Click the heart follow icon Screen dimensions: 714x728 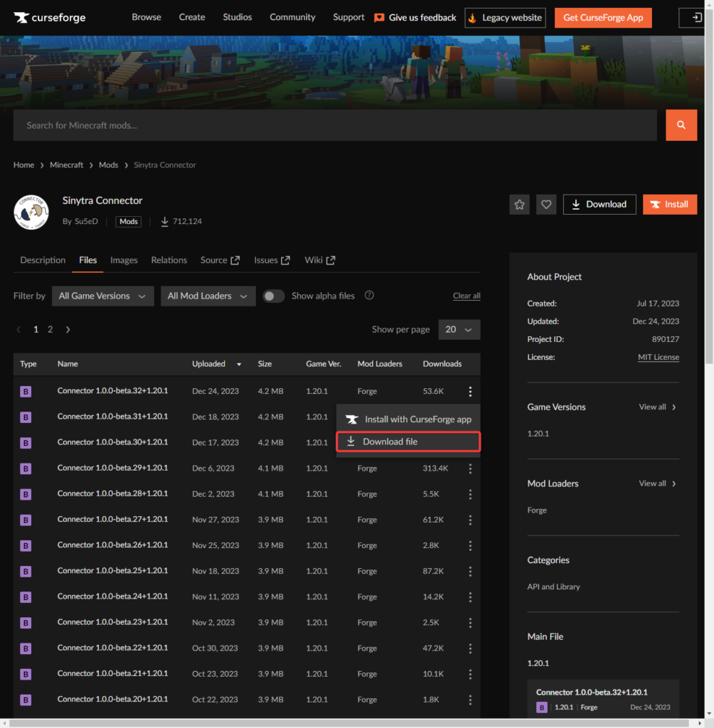click(546, 205)
